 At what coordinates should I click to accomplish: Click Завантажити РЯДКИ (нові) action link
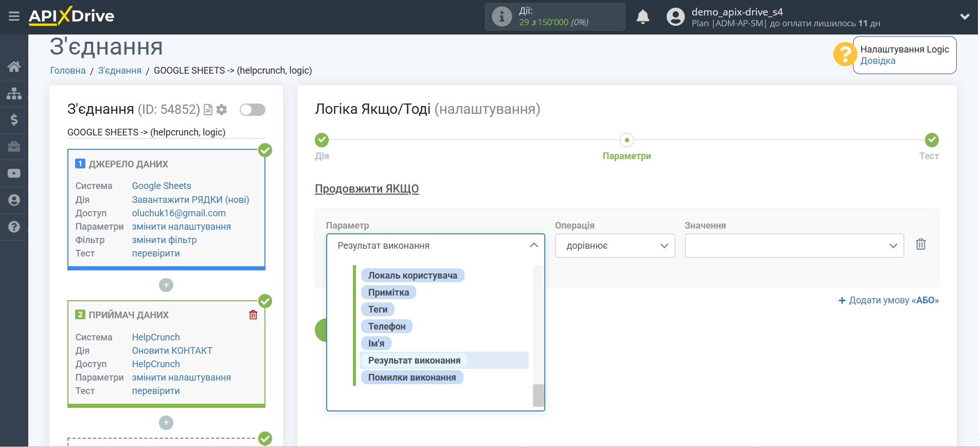click(190, 200)
